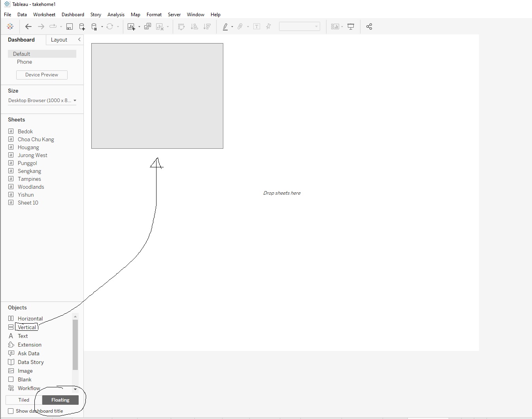Click the Image object icon
The height and width of the screenshot is (419, 532).
click(11, 371)
